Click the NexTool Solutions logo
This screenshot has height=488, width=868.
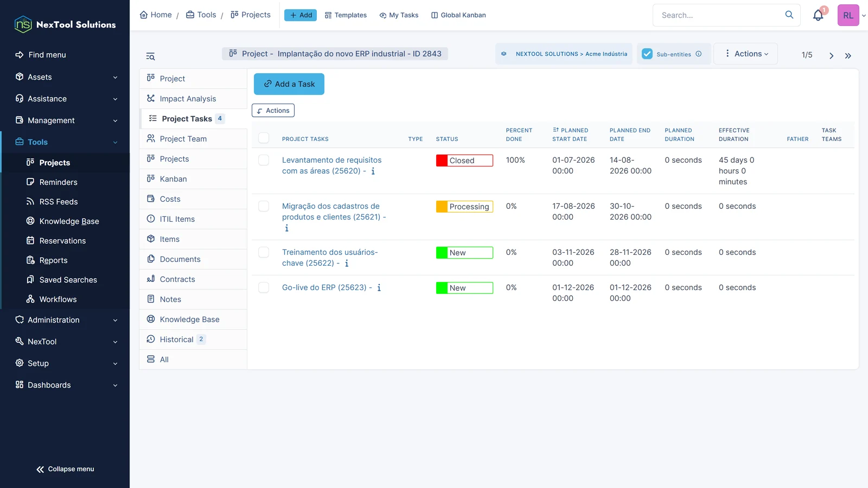[x=65, y=24]
